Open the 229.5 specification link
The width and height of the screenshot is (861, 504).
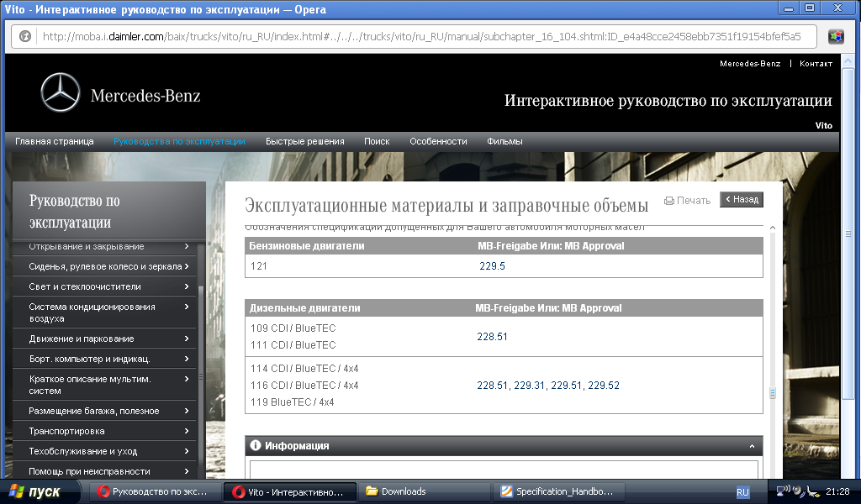tap(492, 266)
